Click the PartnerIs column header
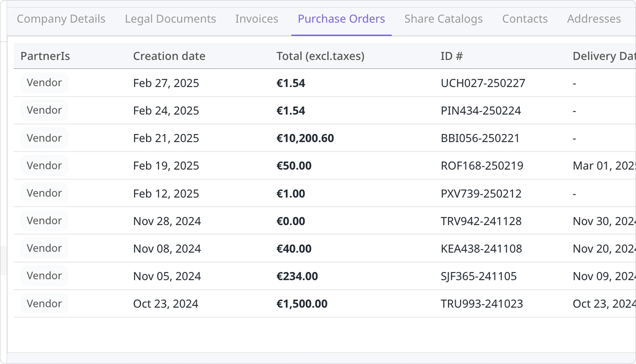636x364 pixels. pyautogui.click(x=45, y=56)
